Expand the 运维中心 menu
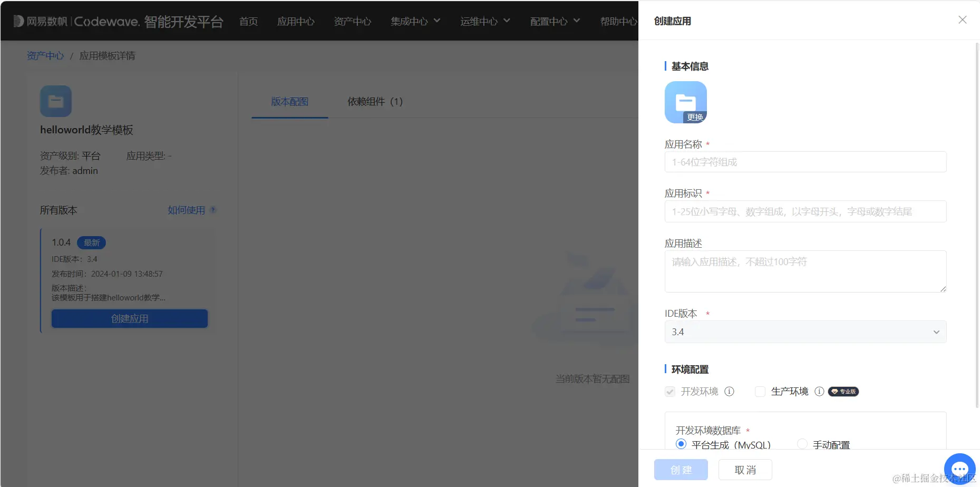Viewport: 980px width, 487px height. tap(485, 21)
